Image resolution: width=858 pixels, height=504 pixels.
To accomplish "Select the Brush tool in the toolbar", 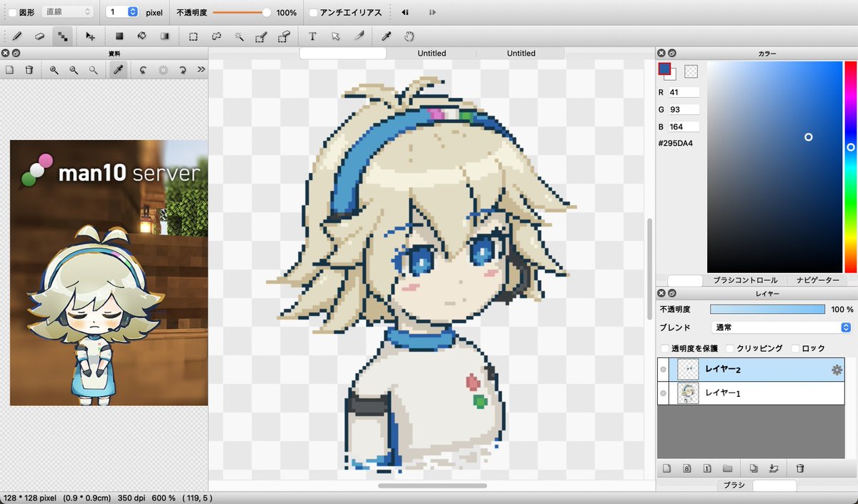I will pyautogui.click(x=17, y=36).
